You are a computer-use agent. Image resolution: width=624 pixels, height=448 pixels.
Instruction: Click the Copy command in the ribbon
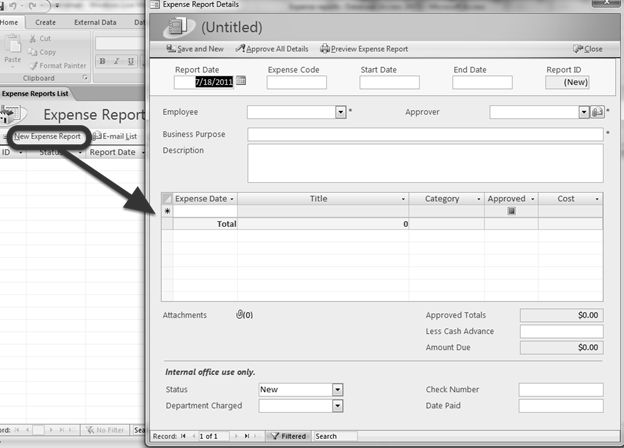(x=42, y=51)
